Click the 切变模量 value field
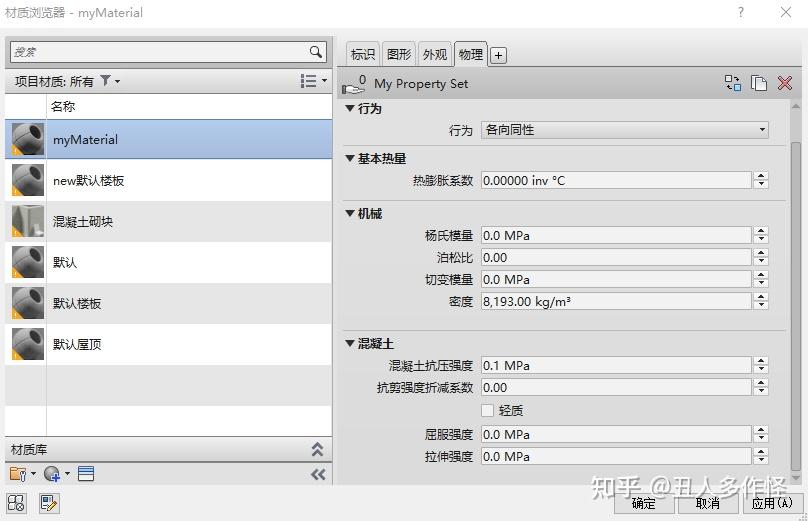The width and height of the screenshot is (808, 521). [616, 279]
